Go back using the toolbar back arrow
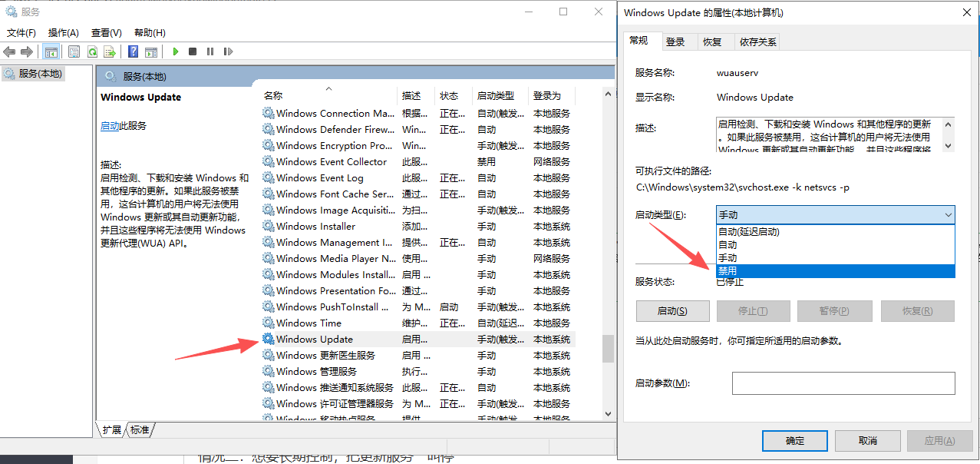980x464 pixels. (x=9, y=51)
